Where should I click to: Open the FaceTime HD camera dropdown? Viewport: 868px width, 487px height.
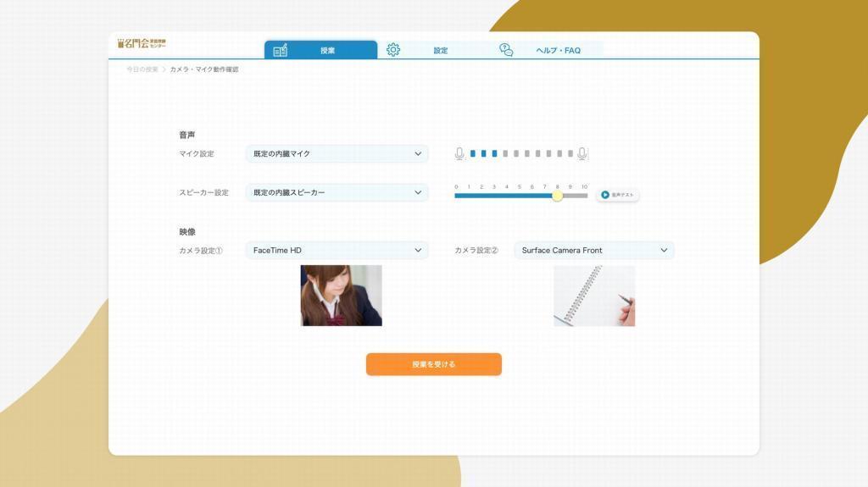pos(337,250)
